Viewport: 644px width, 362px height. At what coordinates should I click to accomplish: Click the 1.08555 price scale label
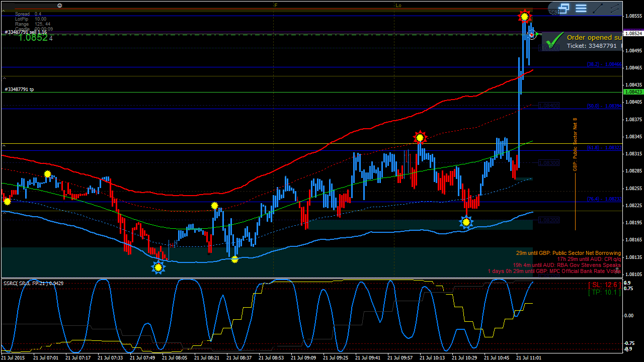633,16
